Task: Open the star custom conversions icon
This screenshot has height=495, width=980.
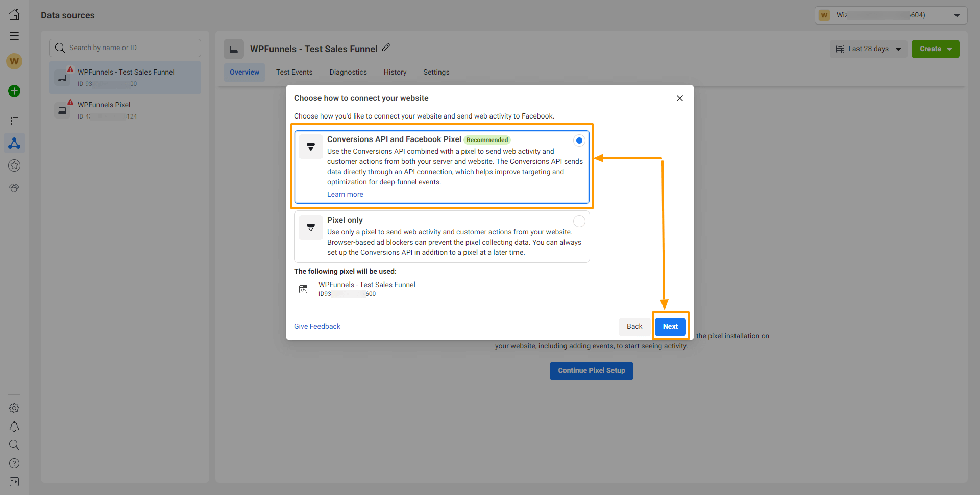Action: click(x=14, y=166)
